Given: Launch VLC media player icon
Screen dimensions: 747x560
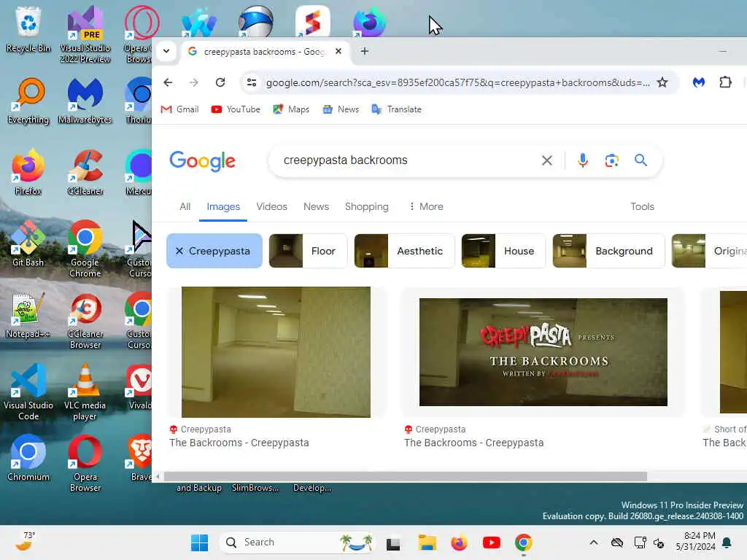Looking at the screenshot, I should click(x=85, y=392).
